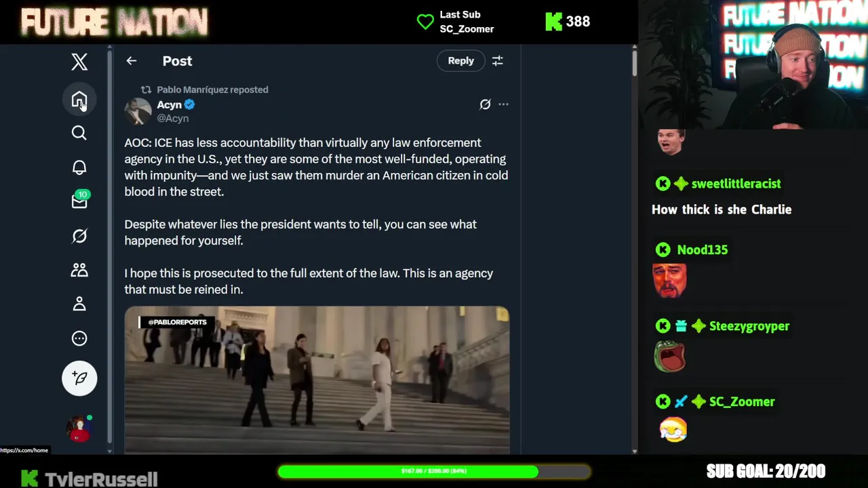
Task: Go to Home via house icon
Action: click(79, 100)
